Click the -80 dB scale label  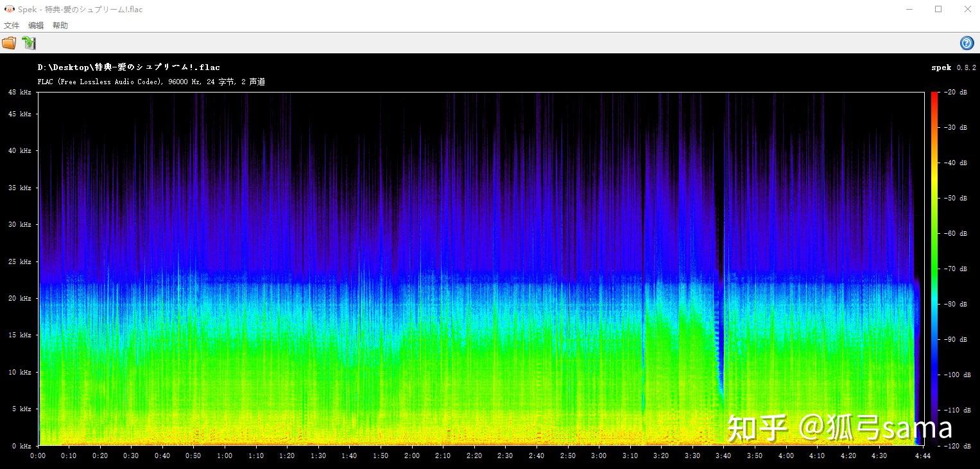pyautogui.click(x=955, y=305)
